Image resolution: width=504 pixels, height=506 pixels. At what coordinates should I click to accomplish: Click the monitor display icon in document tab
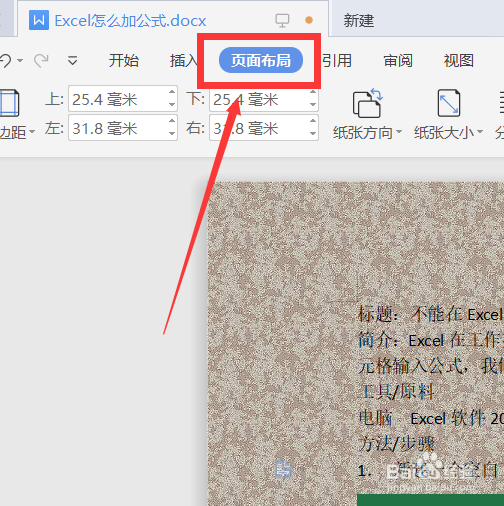282,20
